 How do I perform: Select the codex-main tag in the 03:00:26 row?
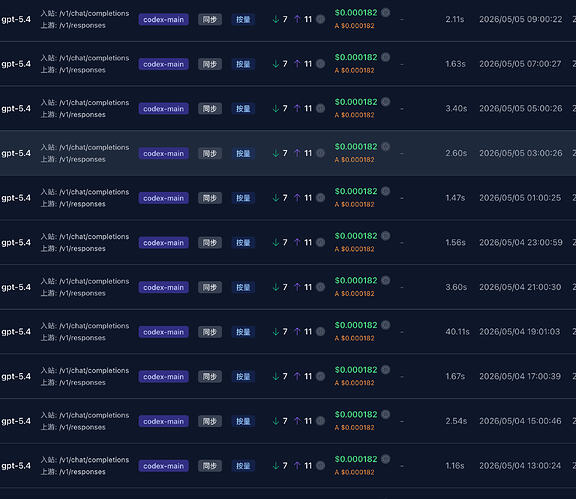coord(163,153)
